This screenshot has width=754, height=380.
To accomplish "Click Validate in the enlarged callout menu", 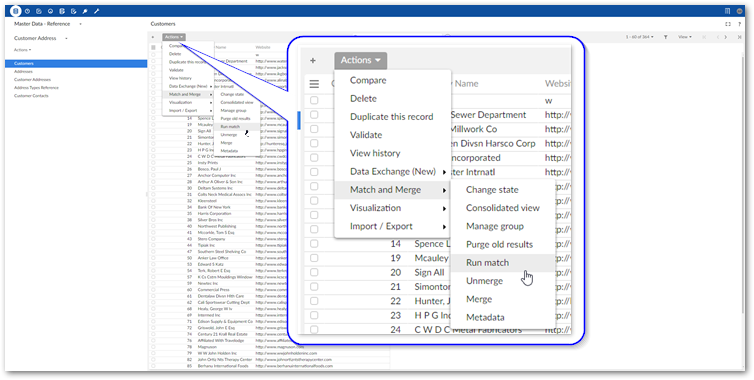I will (392, 135).
